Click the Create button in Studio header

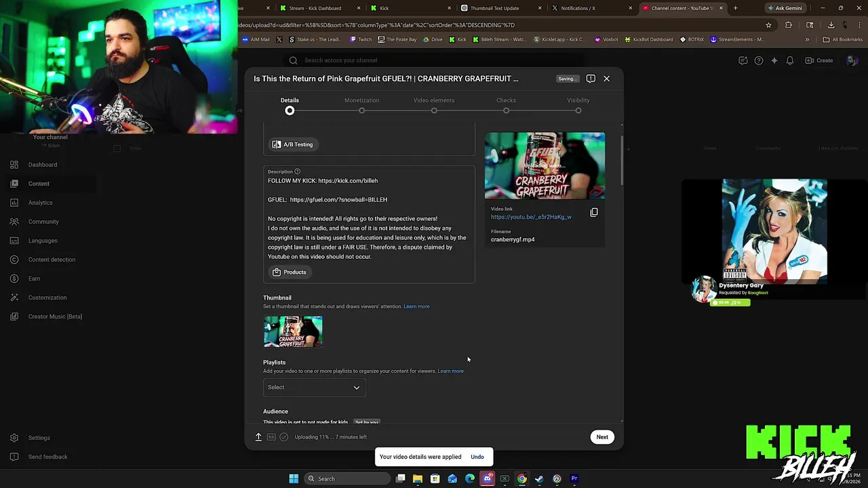click(818, 60)
